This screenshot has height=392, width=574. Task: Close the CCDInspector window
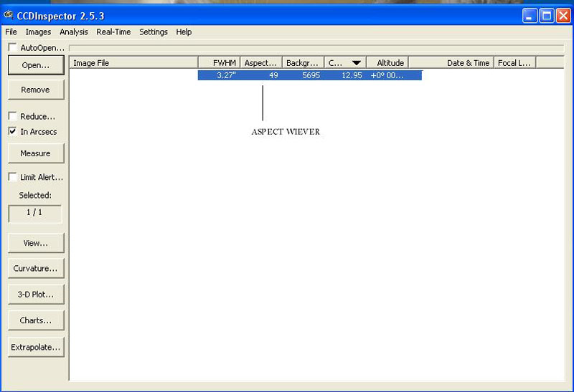click(563, 16)
